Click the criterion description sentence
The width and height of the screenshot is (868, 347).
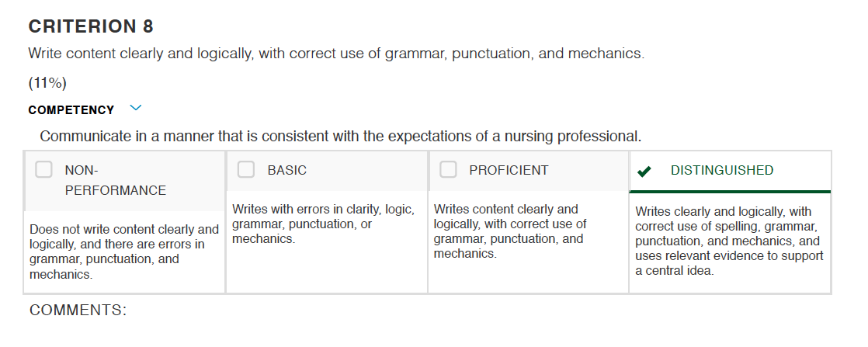pyautogui.click(x=336, y=54)
